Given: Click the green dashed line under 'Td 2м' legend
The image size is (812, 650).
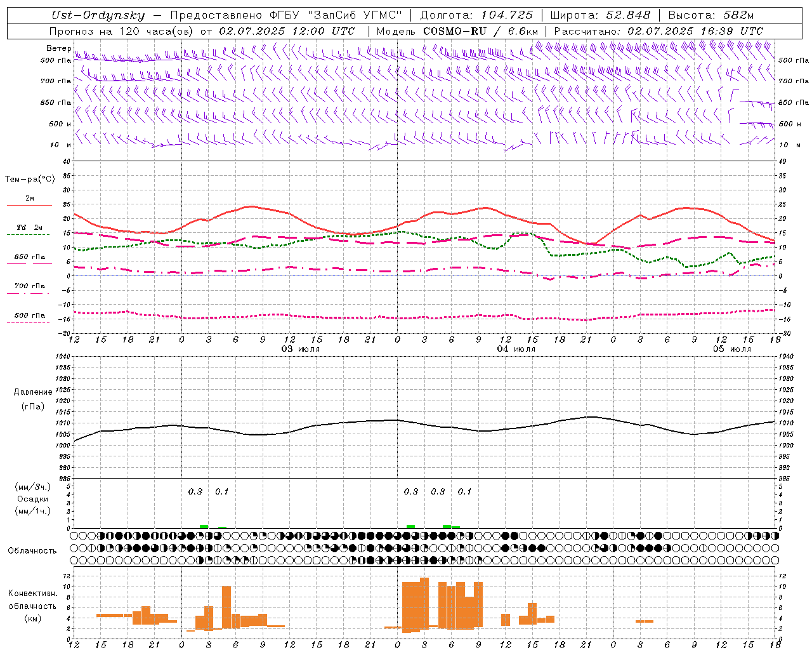Looking at the screenshot, I should click(28, 234).
